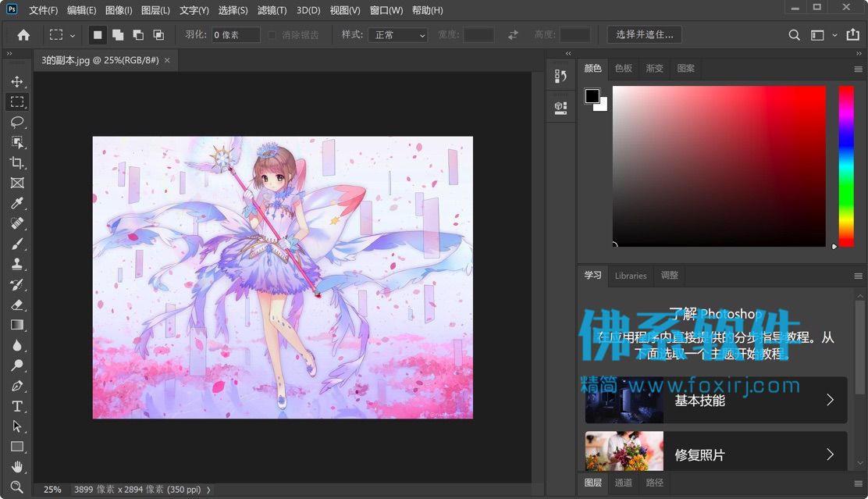
Task: Open the 文件(F) menu
Action: [x=43, y=10]
